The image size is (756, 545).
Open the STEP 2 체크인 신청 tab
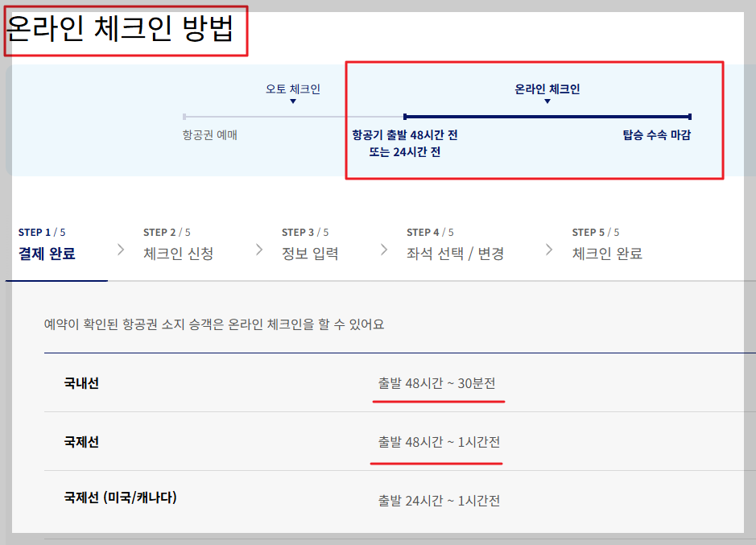(x=179, y=244)
